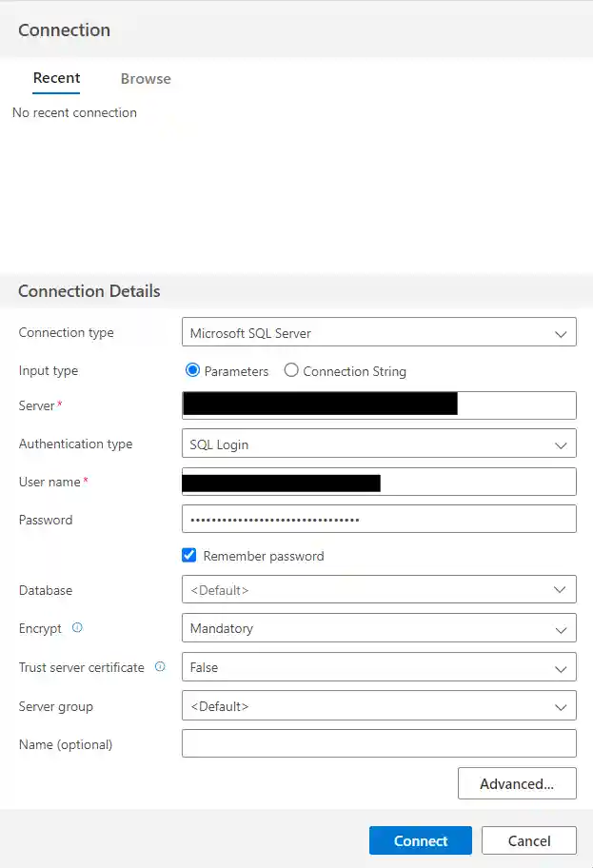
Task: Expand the Encrypt Mandatory dropdown
Action: tap(379, 628)
